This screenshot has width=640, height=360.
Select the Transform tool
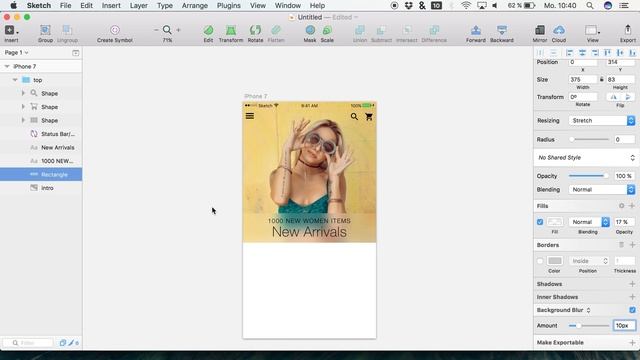tap(231, 33)
